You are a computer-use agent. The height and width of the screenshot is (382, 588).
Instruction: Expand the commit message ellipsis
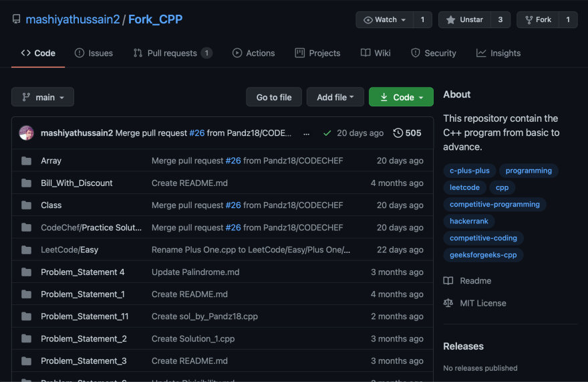(x=307, y=133)
